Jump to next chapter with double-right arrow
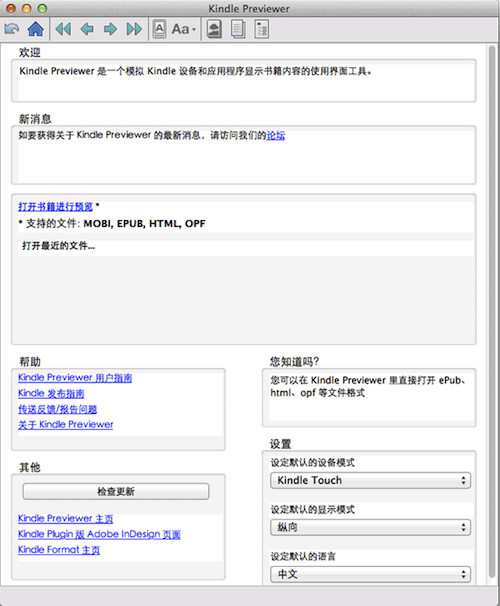Screen dimensions: 500x606 point(134,29)
